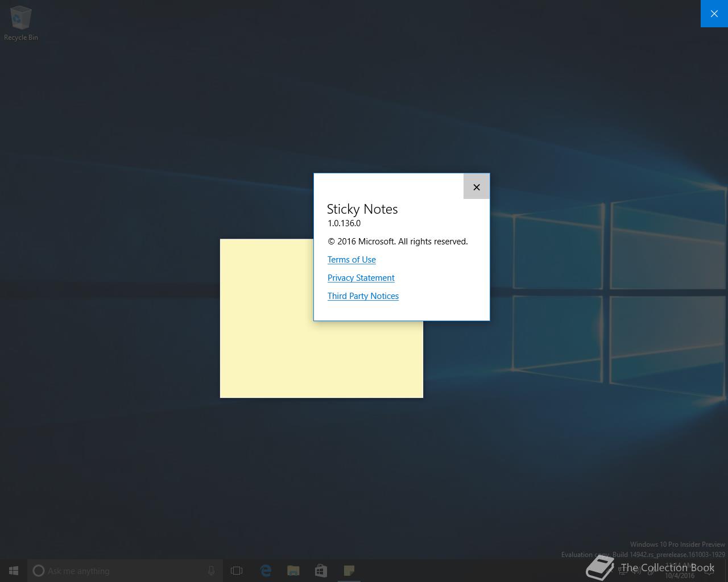Image resolution: width=728 pixels, height=582 pixels.
Task: Close the Sticky Notes about dialog
Action: tap(477, 187)
